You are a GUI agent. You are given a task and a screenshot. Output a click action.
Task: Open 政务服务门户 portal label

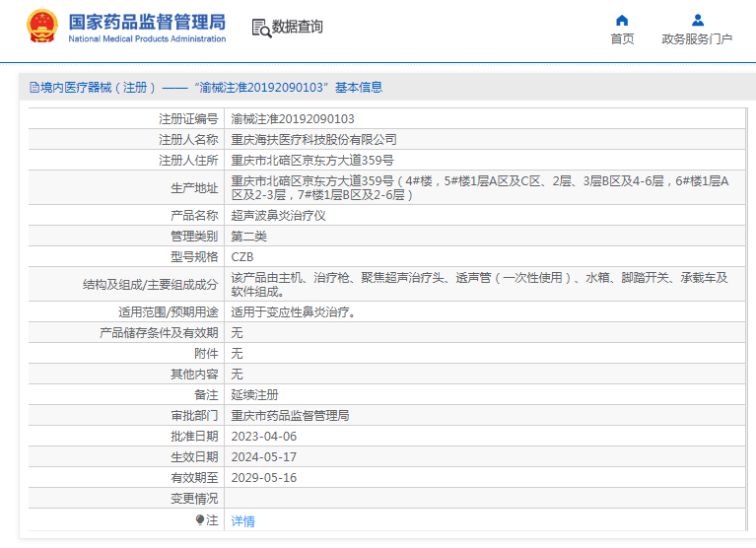pos(697,39)
